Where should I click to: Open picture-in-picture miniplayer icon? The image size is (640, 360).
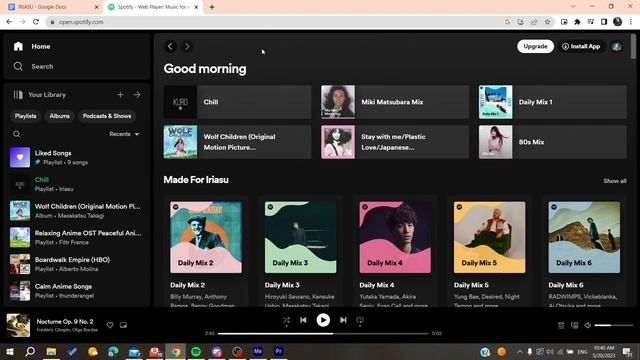pyautogui.click(x=123, y=325)
